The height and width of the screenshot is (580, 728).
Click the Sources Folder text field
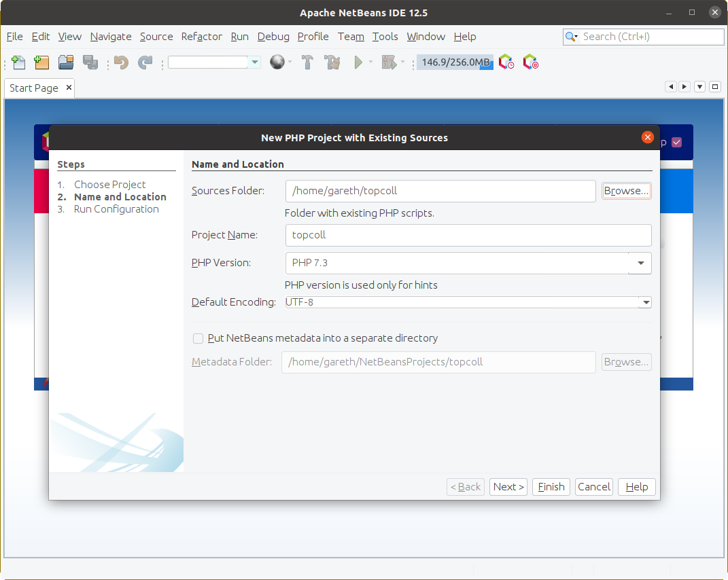tap(440, 191)
